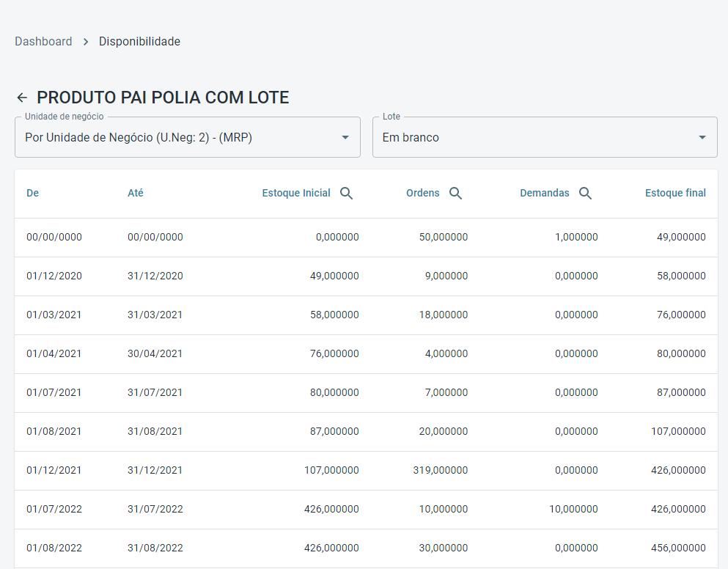The width and height of the screenshot is (728, 569).
Task: Open the Estoque Inicial search magnifier
Action: [346, 194]
